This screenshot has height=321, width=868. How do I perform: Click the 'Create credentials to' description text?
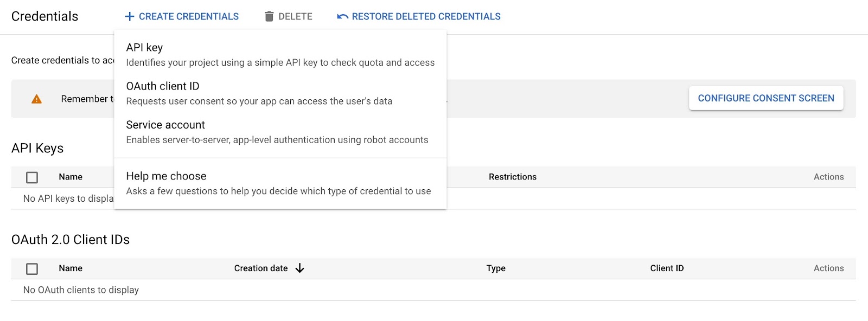62,60
